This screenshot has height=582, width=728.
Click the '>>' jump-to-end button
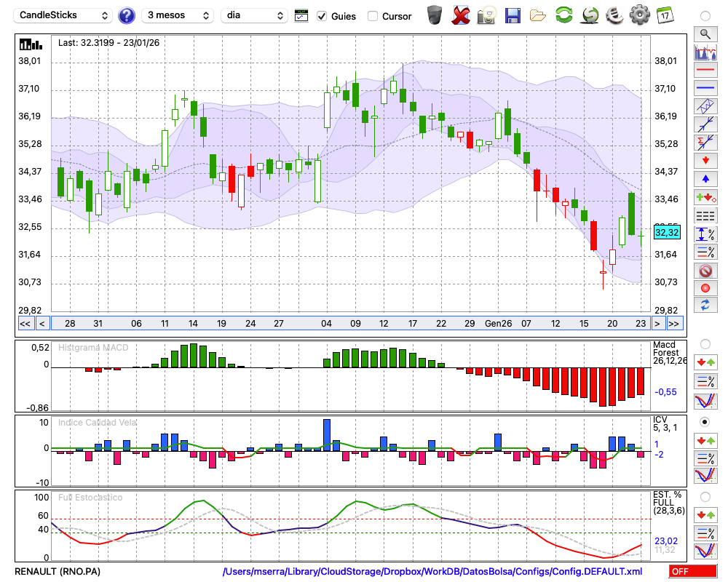[x=674, y=324]
